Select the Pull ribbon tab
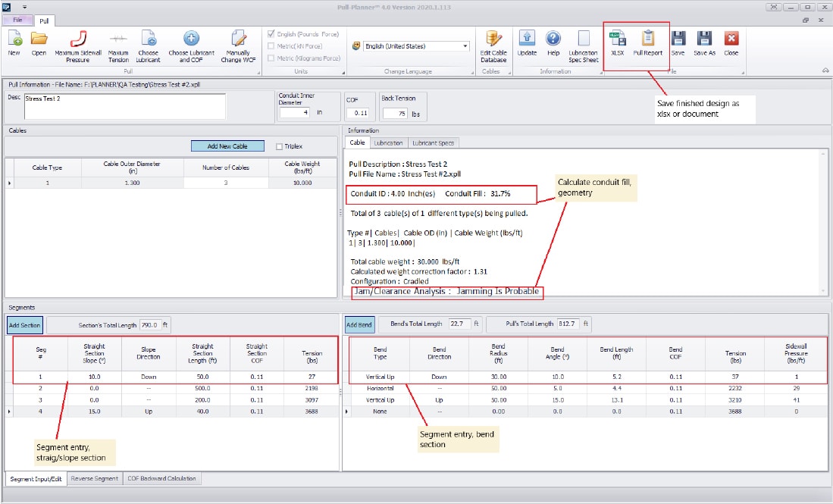 tap(44, 20)
